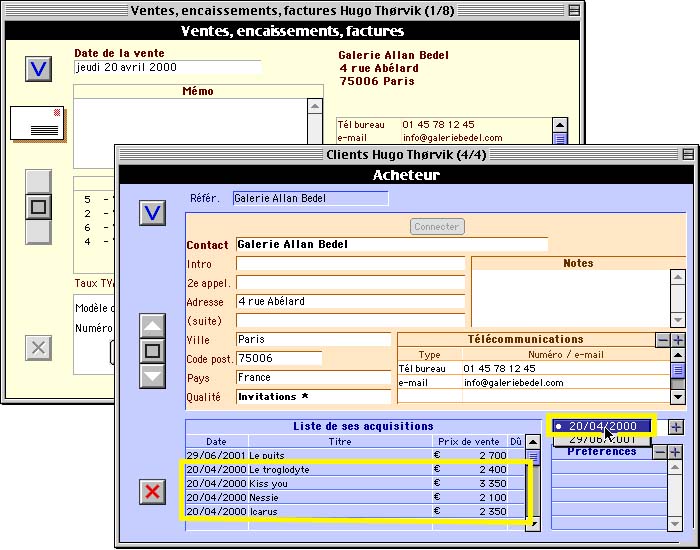Click the grey X button in Ventes window

pos(38,348)
